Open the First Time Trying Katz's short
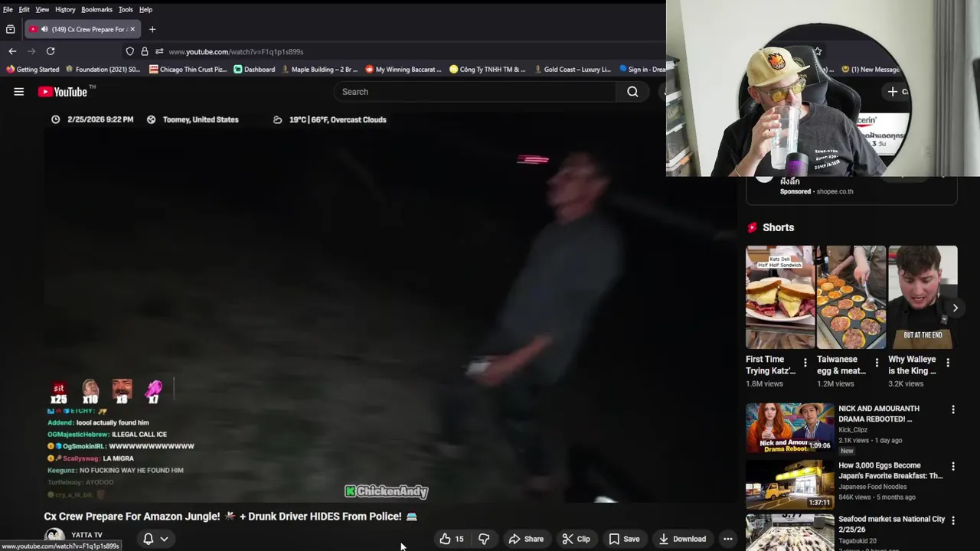The width and height of the screenshot is (980, 551). coord(780,298)
